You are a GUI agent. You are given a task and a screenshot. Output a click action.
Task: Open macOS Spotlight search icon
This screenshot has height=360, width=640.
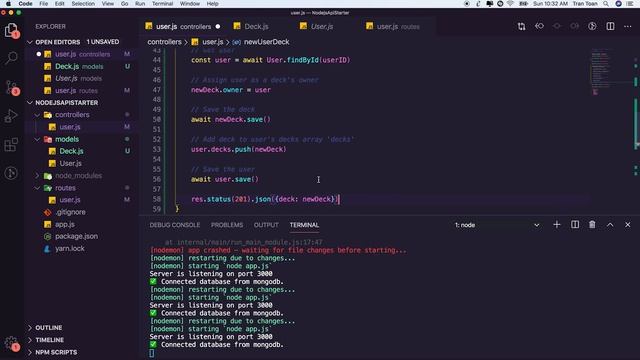pyautogui.click(x=607, y=4)
